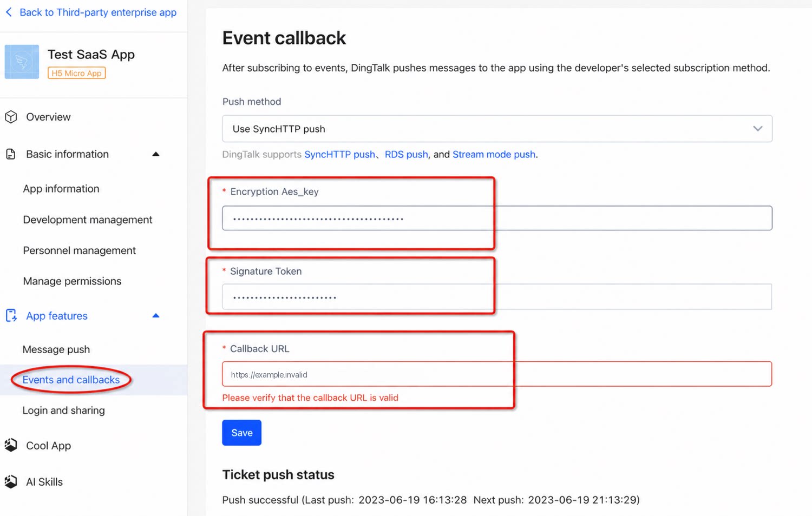Click the Test SaaS App logo thumbnail
Screen dimensions: 812x516
22,62
